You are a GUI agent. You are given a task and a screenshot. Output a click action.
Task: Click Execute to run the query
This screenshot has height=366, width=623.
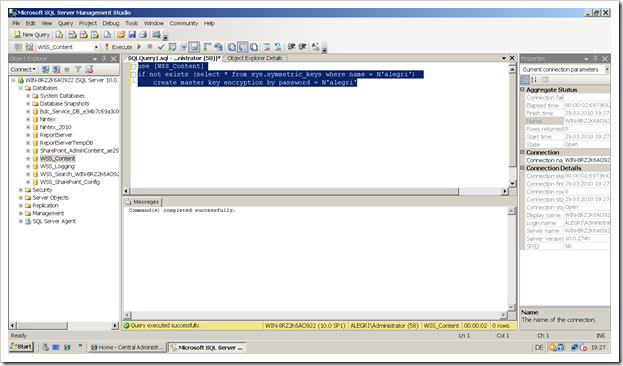pos(118,47)
